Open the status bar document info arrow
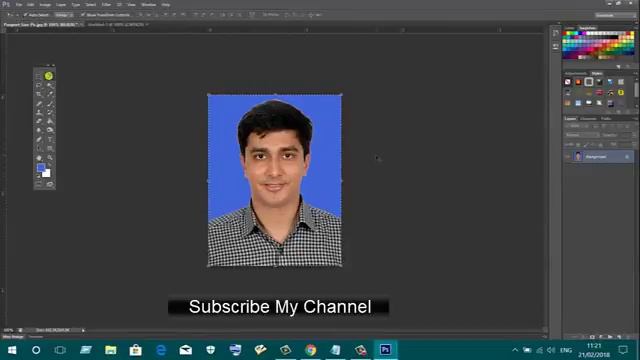The height and width of the screenshot is (360, 640). click(83, 330)
